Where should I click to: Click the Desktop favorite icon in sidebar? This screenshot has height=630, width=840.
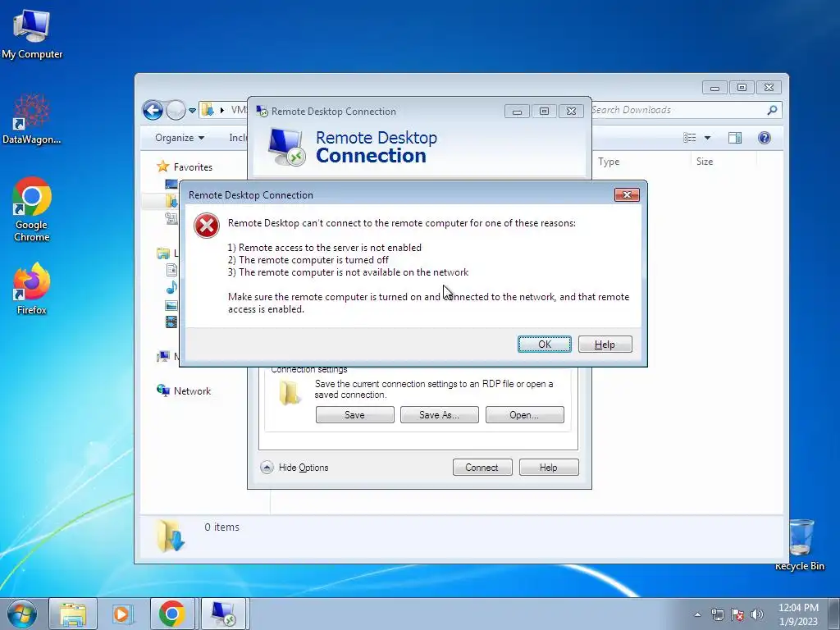171,185
